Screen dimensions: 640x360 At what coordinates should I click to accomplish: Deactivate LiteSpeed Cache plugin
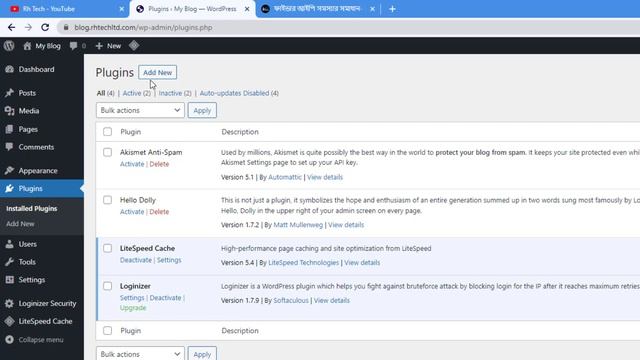click(136, 260)
